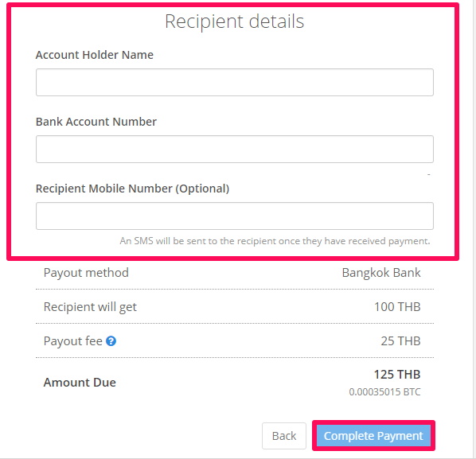Focus the Account Holder Name input field
The height and width of the screenshot is (459, 476).
tap(235, 82)
